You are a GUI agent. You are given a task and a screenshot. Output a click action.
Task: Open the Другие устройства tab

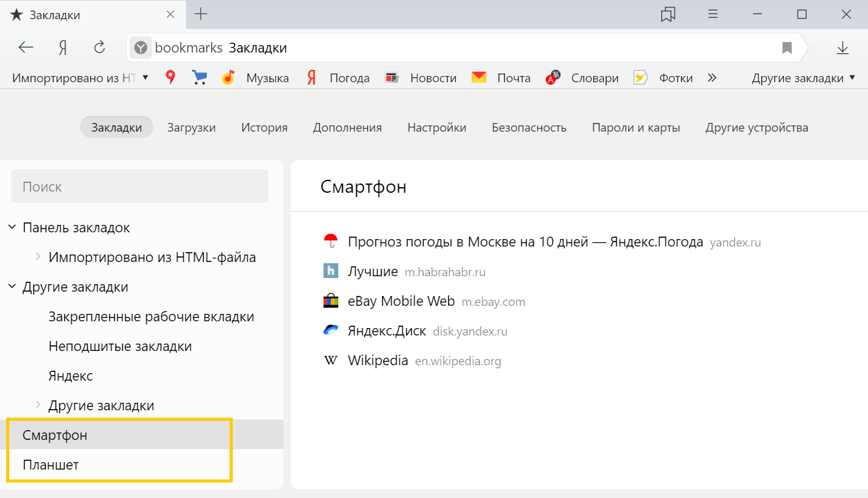point(756,128)
